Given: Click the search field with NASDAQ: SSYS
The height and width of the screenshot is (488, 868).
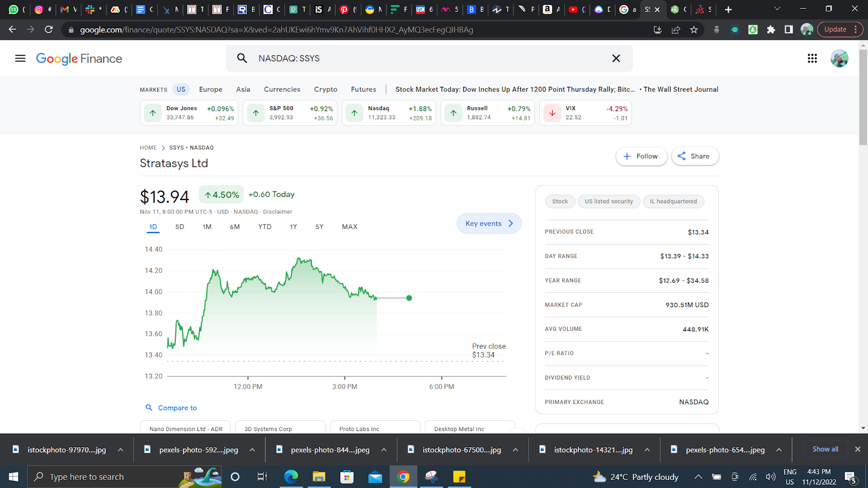Looking at the screenshot, I should click(x=429, y=58).
